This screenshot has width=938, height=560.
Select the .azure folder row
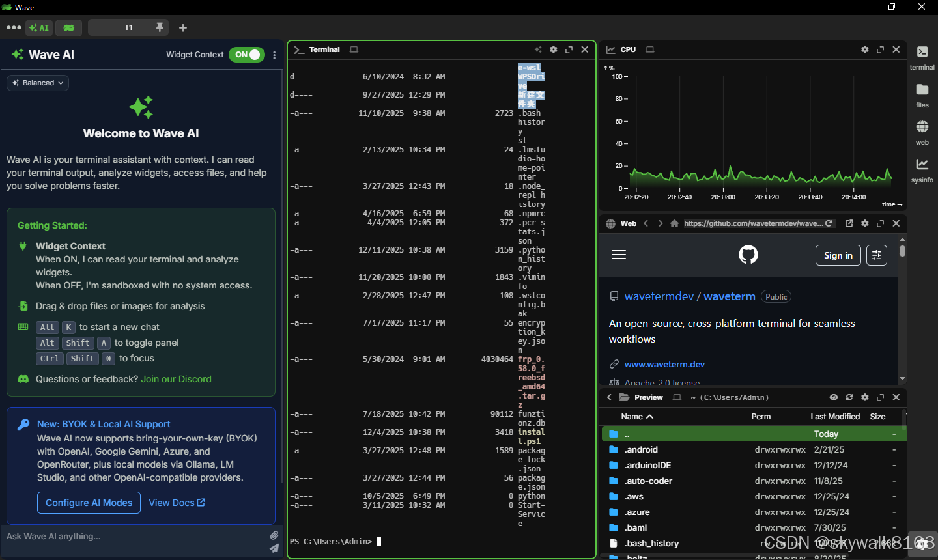(x=754, y=512)
